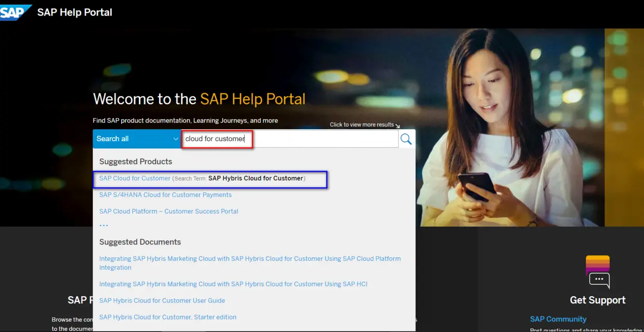644x332 pixels.
Task: Open SAP Hybris Cloud for Customer User Guide
Action: coord(162,301)
